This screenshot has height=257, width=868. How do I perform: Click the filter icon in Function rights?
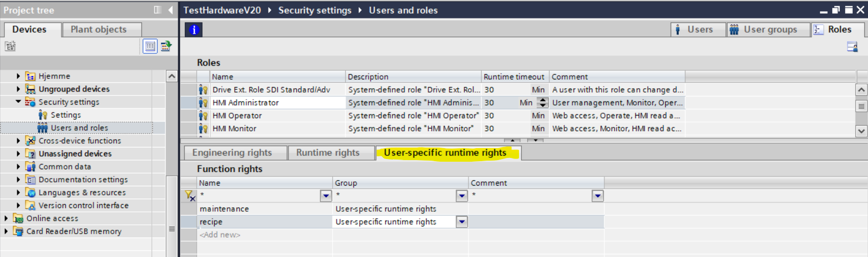click(190, 195)
